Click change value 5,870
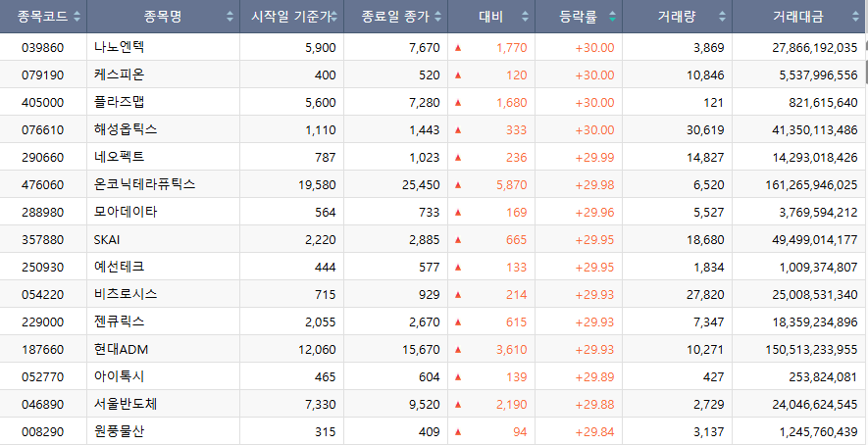Image resolution: width=868 pixels, height=445 pixels. pyautogui.click(x=512, y=185)
